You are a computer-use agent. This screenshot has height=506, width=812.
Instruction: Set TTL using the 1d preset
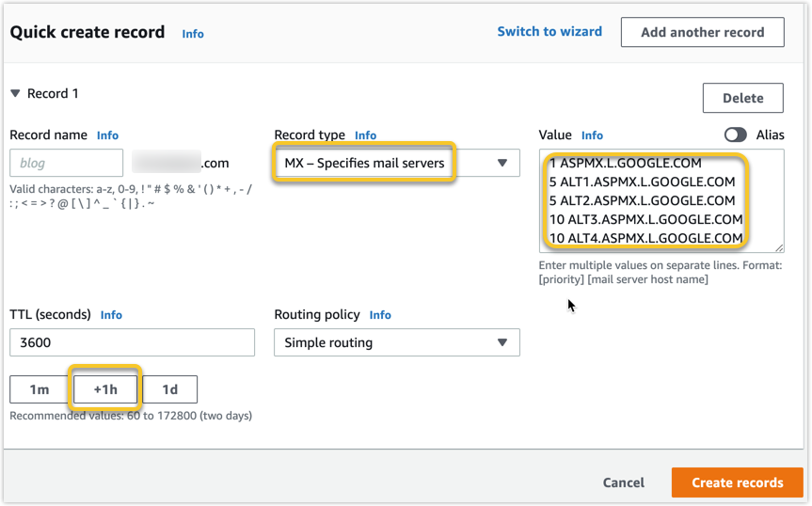click(170, 389)
